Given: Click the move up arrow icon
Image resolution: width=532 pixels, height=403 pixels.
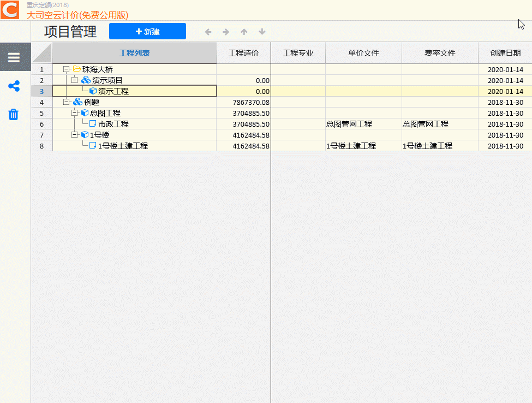Looking at the screenshot, I should coord(244,32).
